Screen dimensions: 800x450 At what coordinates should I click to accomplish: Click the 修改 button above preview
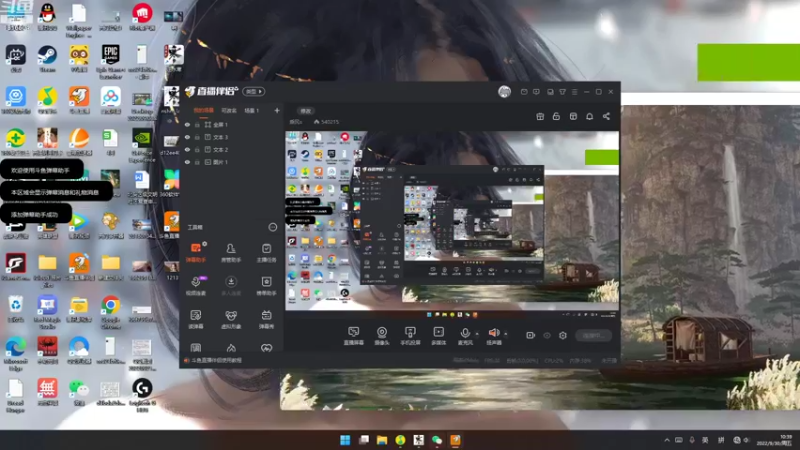click(x=306, y=111)
